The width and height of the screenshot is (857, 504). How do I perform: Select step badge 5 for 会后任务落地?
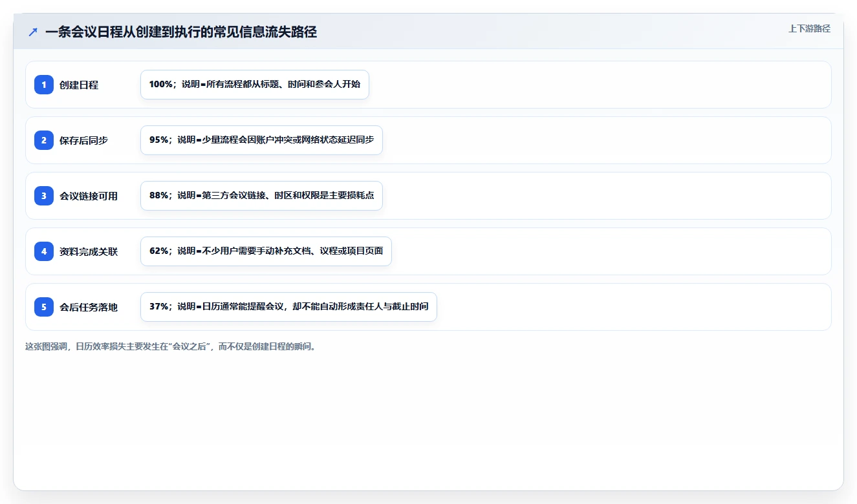coord(44,307)
